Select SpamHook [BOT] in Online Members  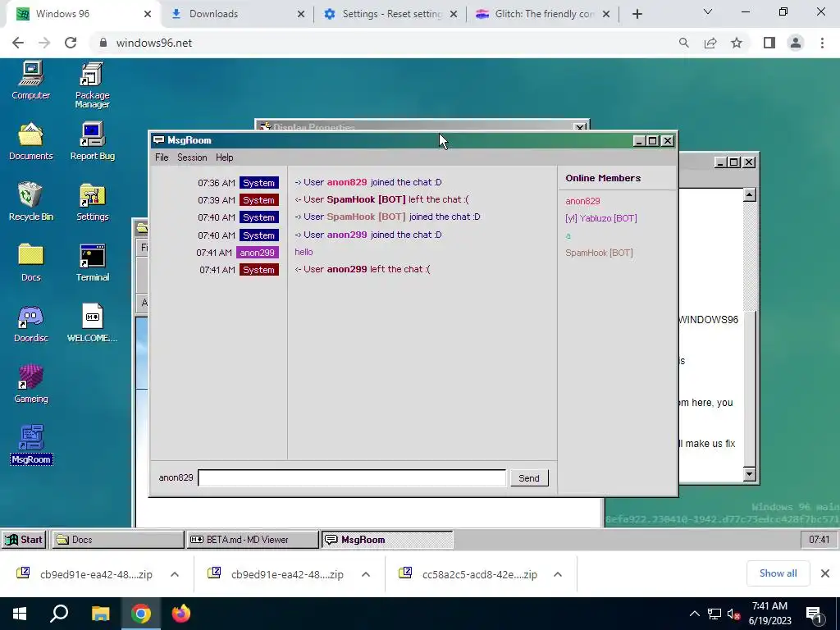click(599, 253)
